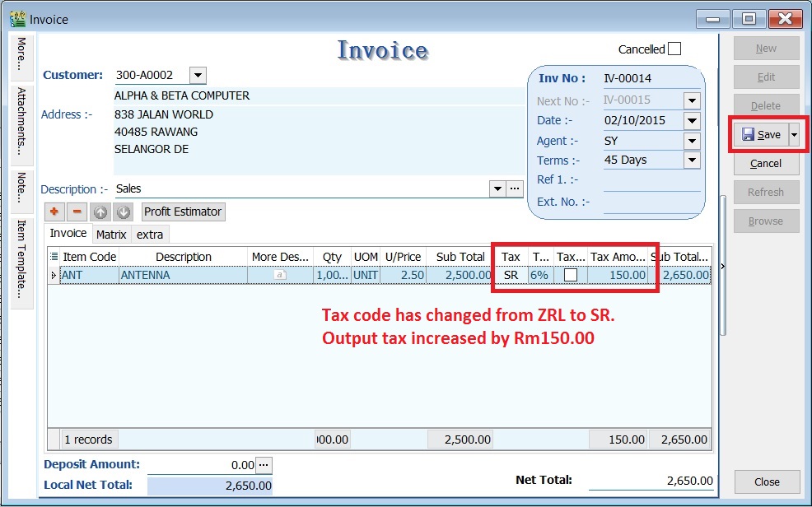Screen dimensions: 812x507
Task: Click the minus icon to remove item row
Action: pos(77,212)
